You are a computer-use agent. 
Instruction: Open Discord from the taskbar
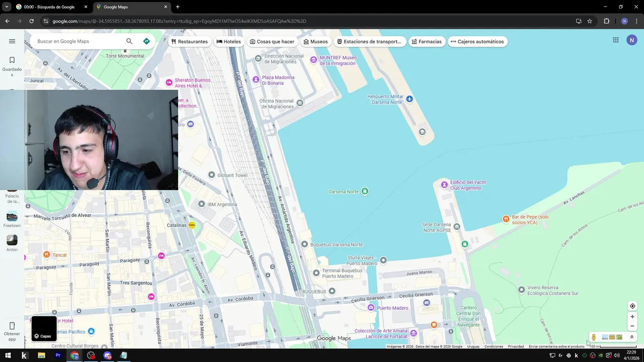[107, 355]
